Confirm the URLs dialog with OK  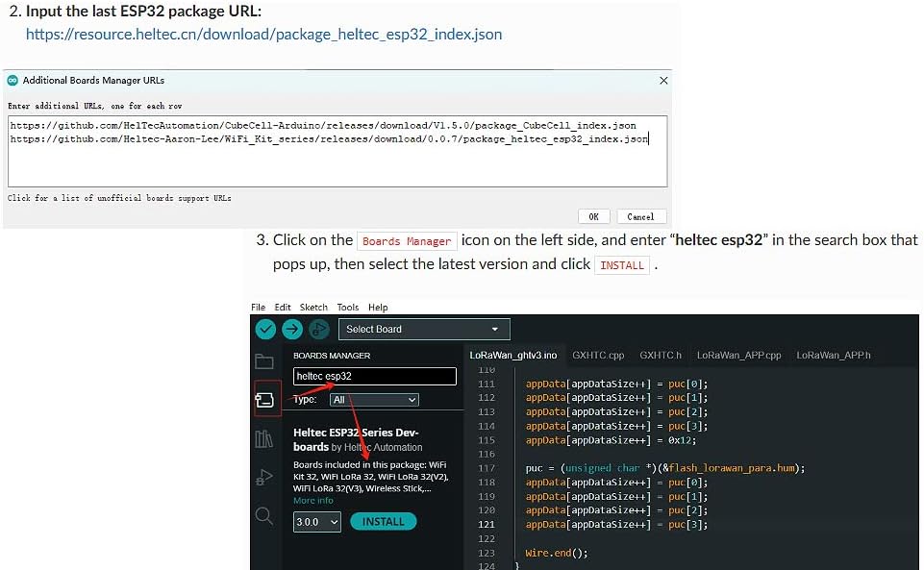click(x=593, y=216)
